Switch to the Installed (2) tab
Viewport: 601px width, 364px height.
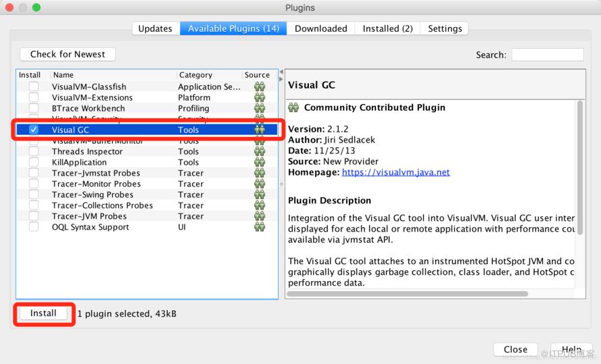coord(387,29)
